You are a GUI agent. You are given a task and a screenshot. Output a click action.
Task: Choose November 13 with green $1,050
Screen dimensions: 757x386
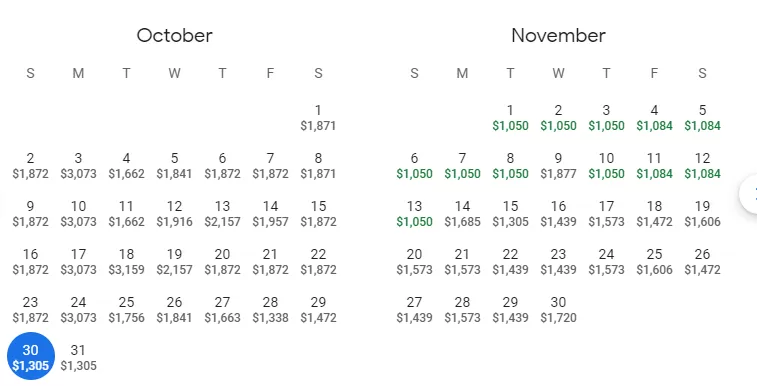click(x=414, y=213)
